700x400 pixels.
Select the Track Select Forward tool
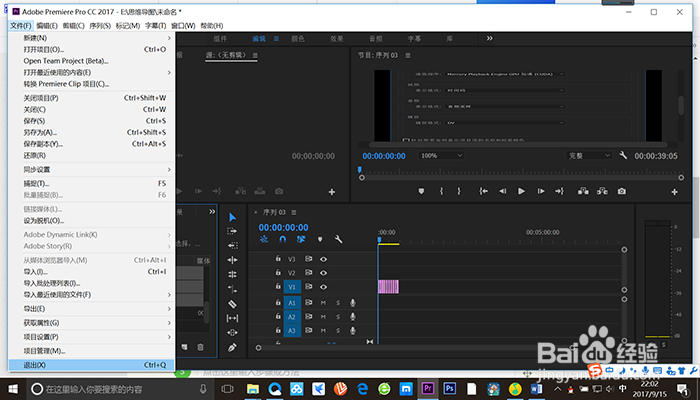tap(233, 231)
